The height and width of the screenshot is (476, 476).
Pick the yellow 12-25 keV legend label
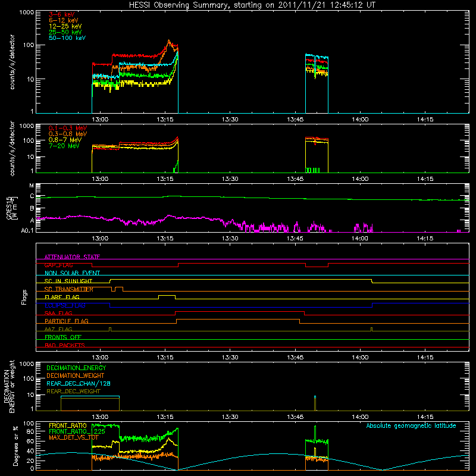click(65, 26)
